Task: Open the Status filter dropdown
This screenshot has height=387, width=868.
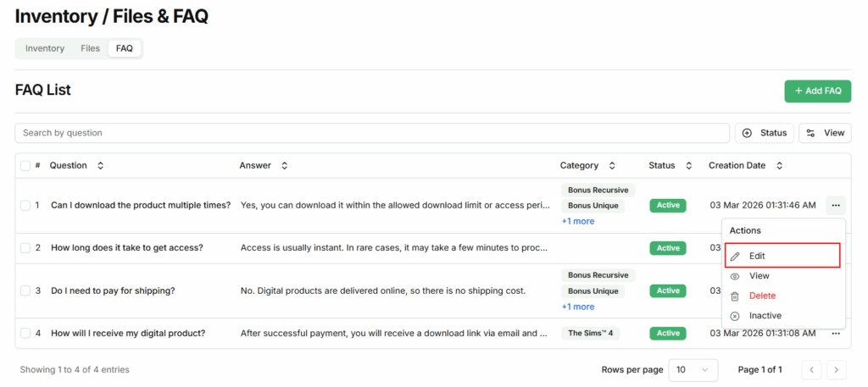Action: (x=764, y=133)
